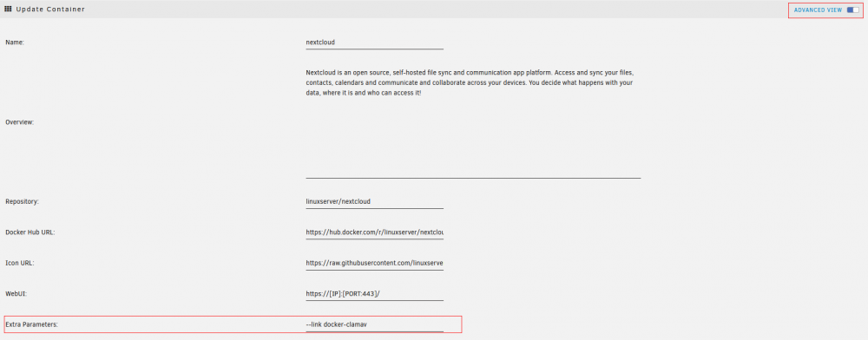This screenshot has height=340, width=868.
Task: Click into the Overview description text area
Action: (x=473, y=122)
